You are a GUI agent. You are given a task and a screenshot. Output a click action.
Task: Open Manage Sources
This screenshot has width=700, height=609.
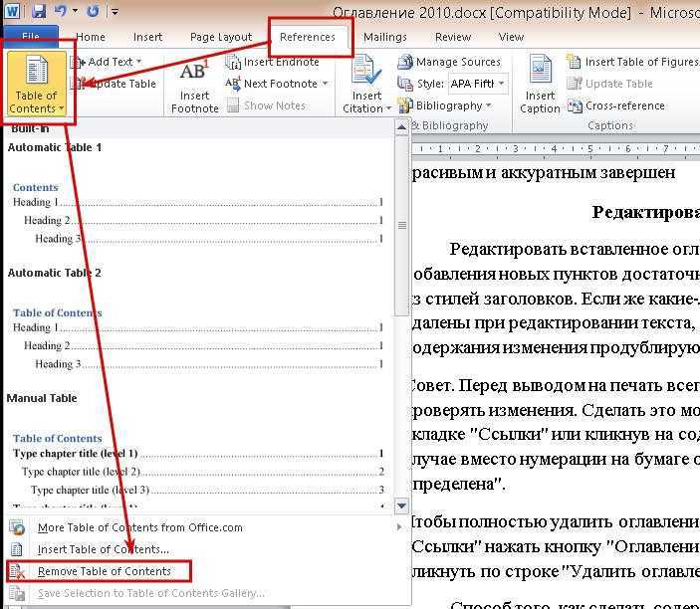point(449,62)
